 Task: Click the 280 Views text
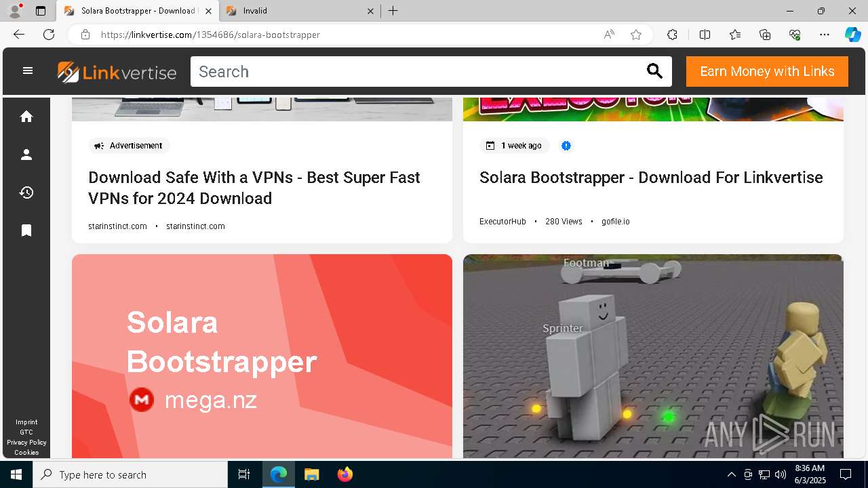click(x=564, y=222)
